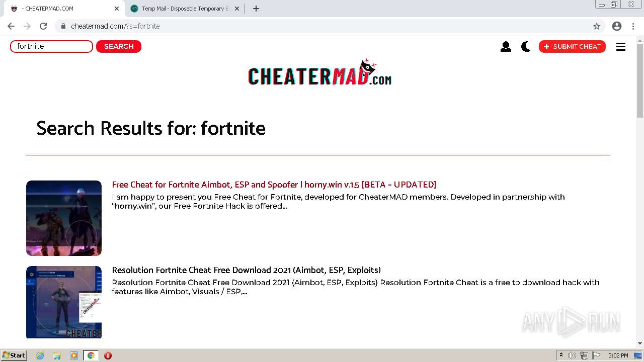
Task: Open the user account icon
Action: point(506,46)
